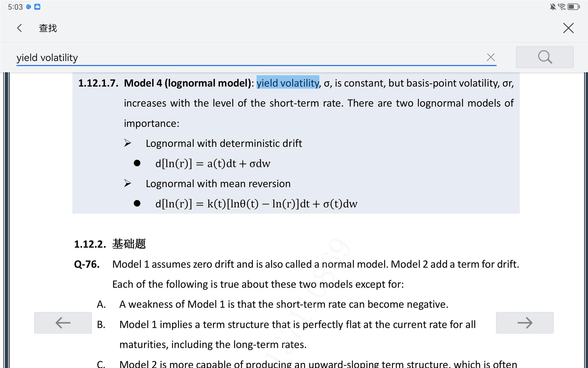588x368 pixels.
Task: Tap the "Lognormal with mean reversion" bullet
Action: click(218, 184)
